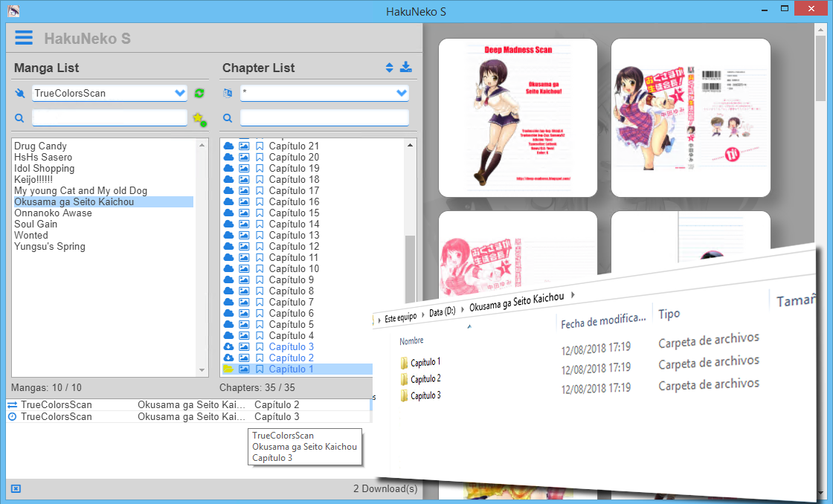Refresh the manga list with green sync icon
Screen dimensions: 833x504
coord(199,93)
